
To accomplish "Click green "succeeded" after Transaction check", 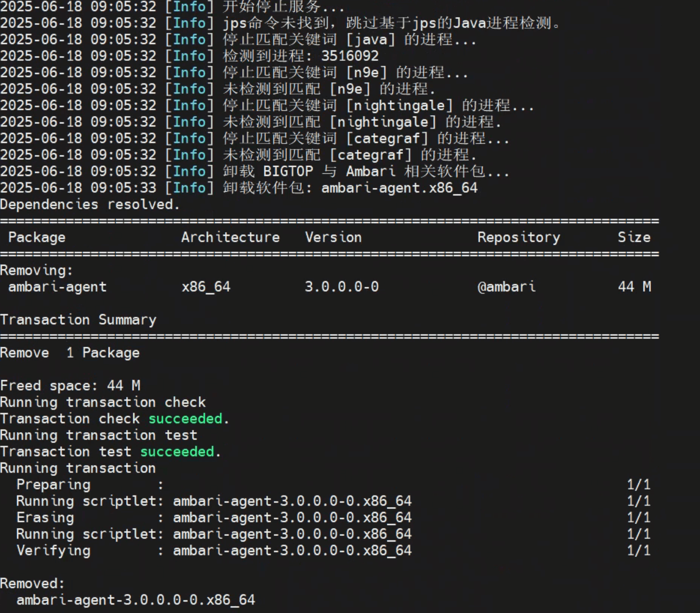I will coord(185,419).
